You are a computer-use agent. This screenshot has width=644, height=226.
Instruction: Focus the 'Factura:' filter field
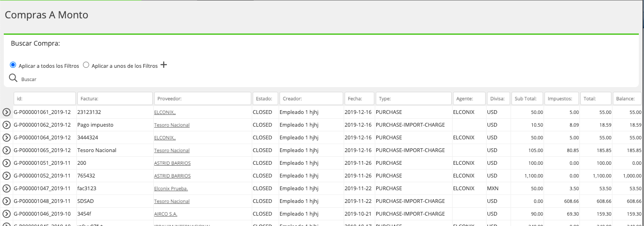coord(115,98)
